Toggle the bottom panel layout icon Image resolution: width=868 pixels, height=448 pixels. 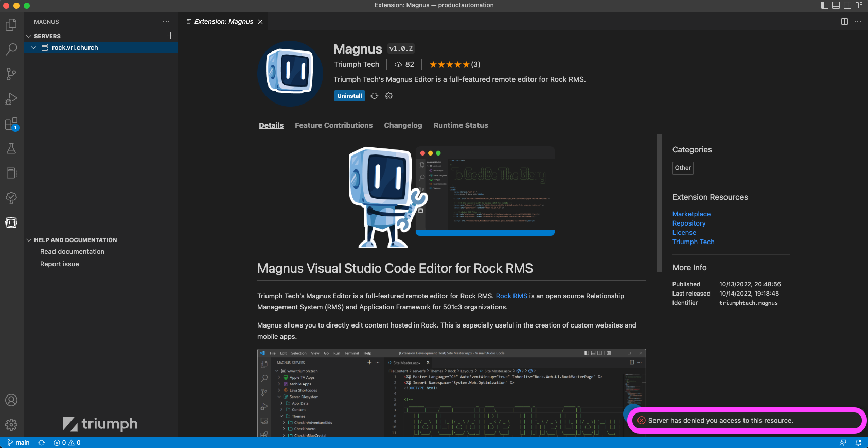click(x=836, y=5)
